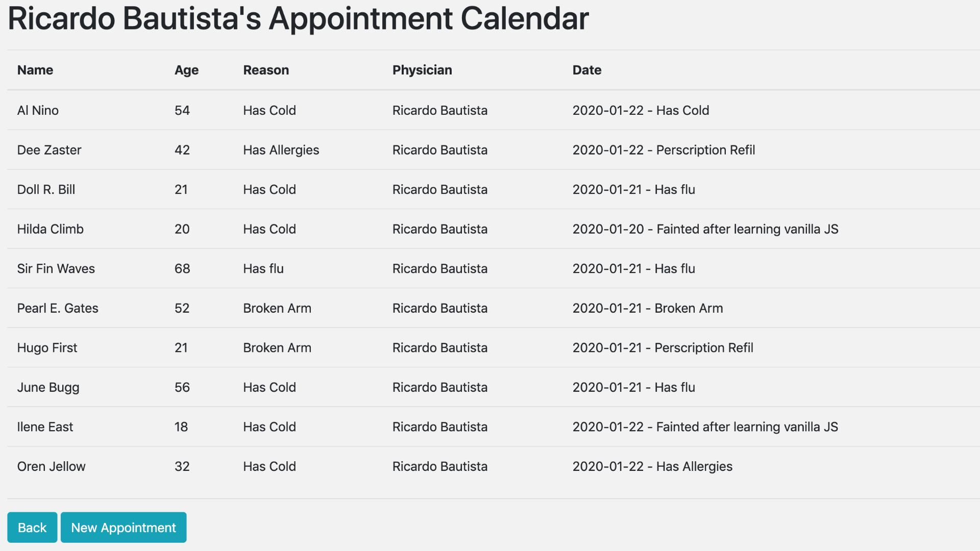
Task: Select the Al Nino patient row
Action: tap(494, 110)
